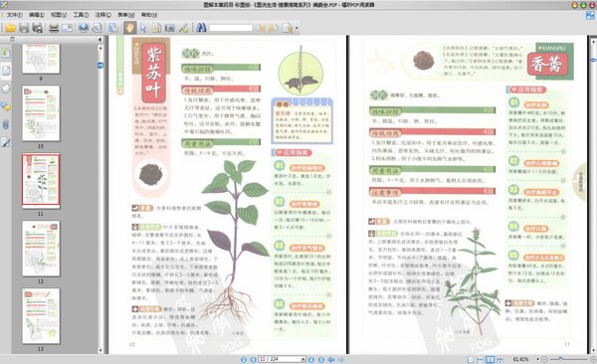Select page 10 thumbnail

41,113
